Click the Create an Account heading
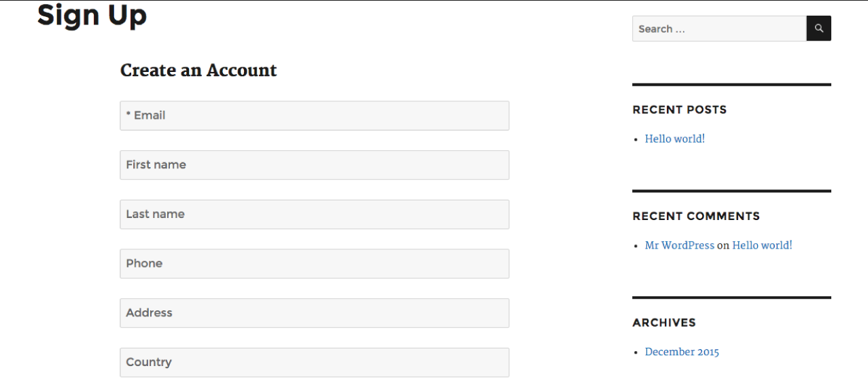 coord(198,71)
